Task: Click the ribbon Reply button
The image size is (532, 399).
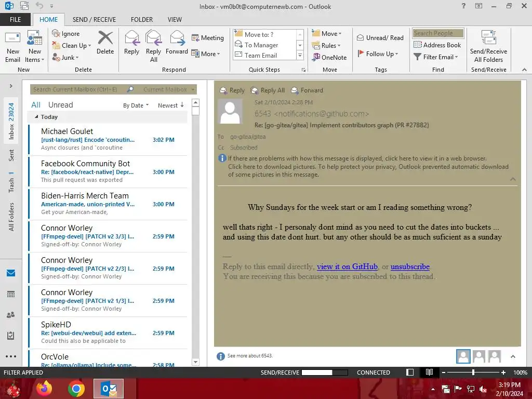Action: coord(131,43)
